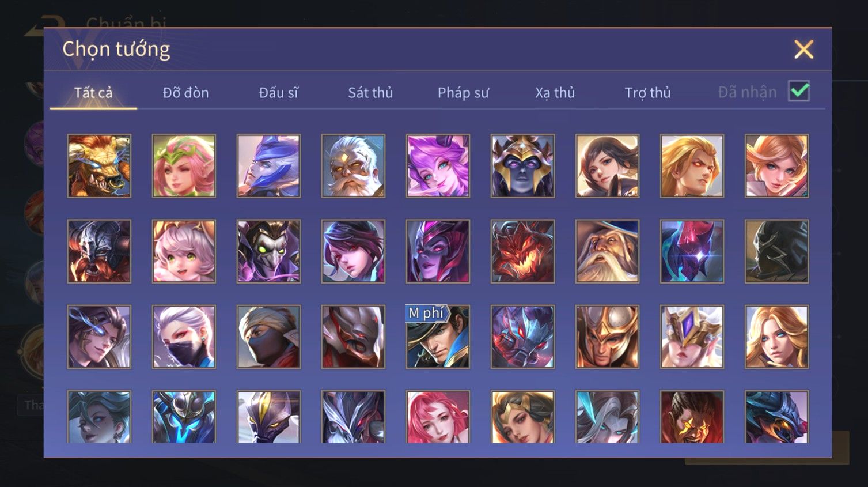Select the old wizard with blue hat
The width and height of the screenshot is (868, 487).
pos(607,251)
